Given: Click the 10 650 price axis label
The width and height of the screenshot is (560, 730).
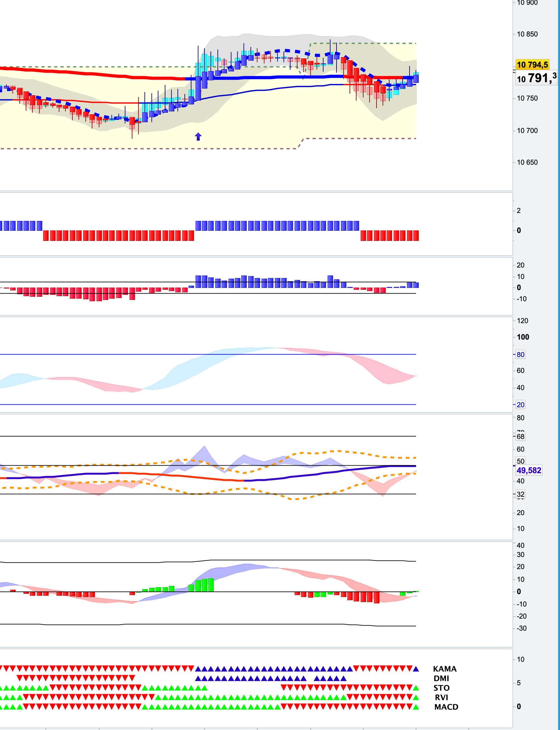Looking at the screenshot, I should 527,162.
